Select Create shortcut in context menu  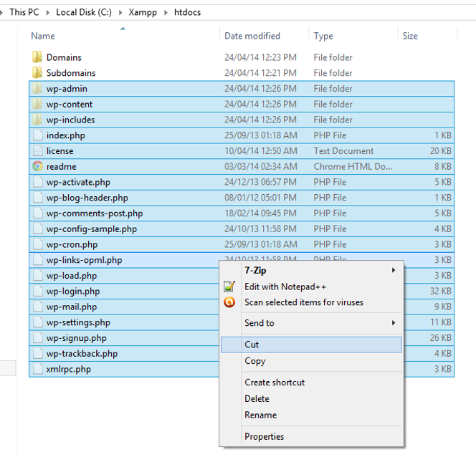[311, 382]
